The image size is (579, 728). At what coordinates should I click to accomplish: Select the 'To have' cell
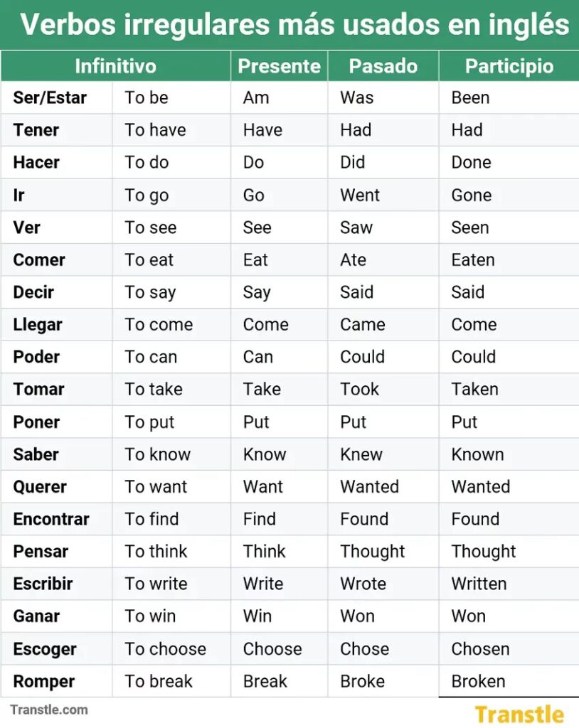[155, 130]
